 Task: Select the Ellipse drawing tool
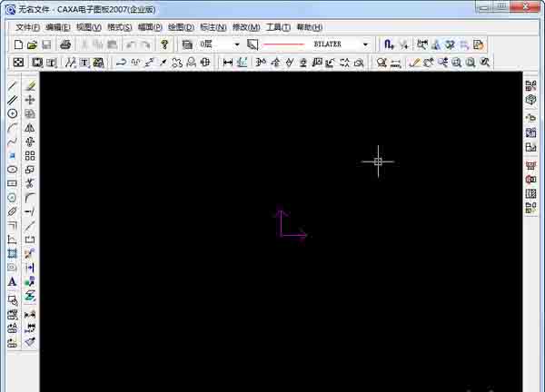pyautogui.click(x=13, y=170)
